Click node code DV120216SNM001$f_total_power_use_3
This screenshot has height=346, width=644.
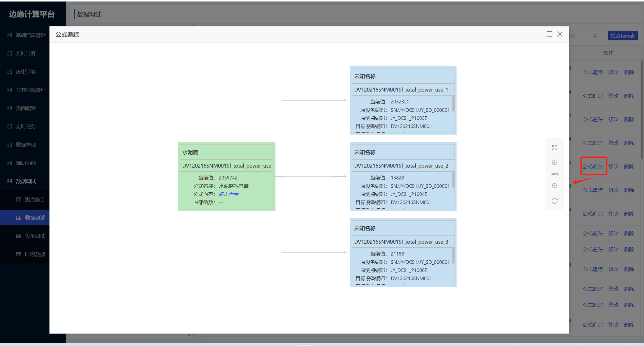tap(401, 242)
